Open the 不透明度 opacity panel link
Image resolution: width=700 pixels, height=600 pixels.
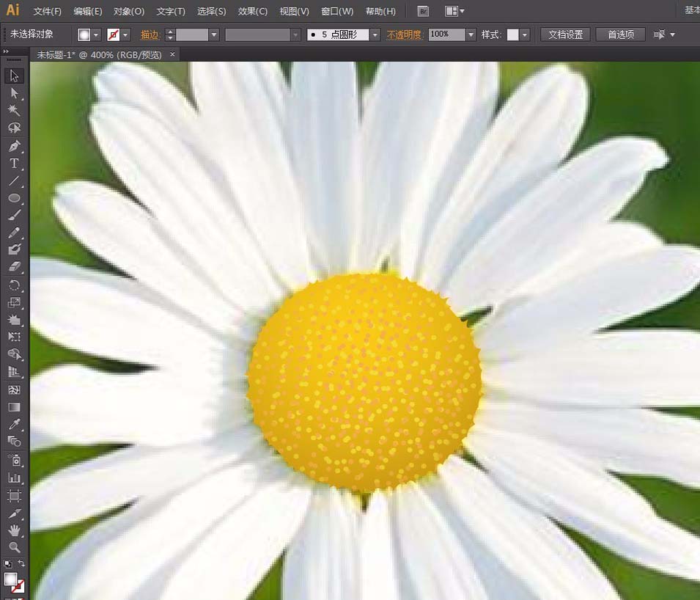(405, 34)
